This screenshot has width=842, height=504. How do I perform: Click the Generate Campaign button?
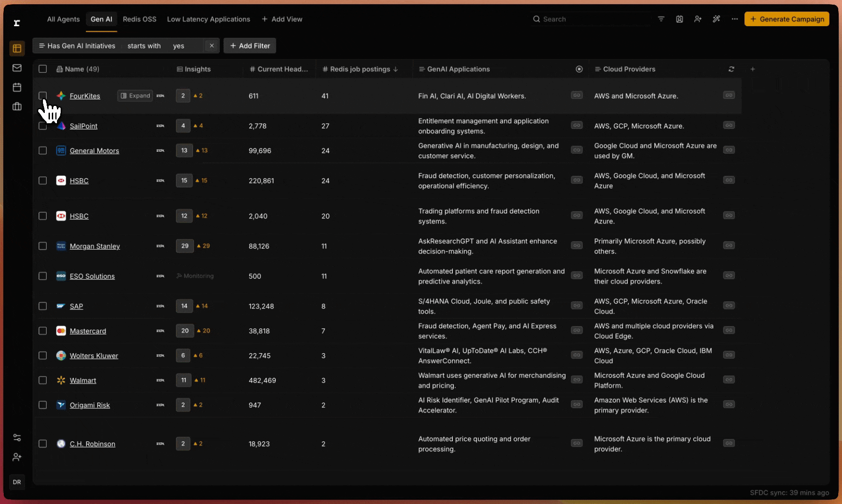[786, 19]
